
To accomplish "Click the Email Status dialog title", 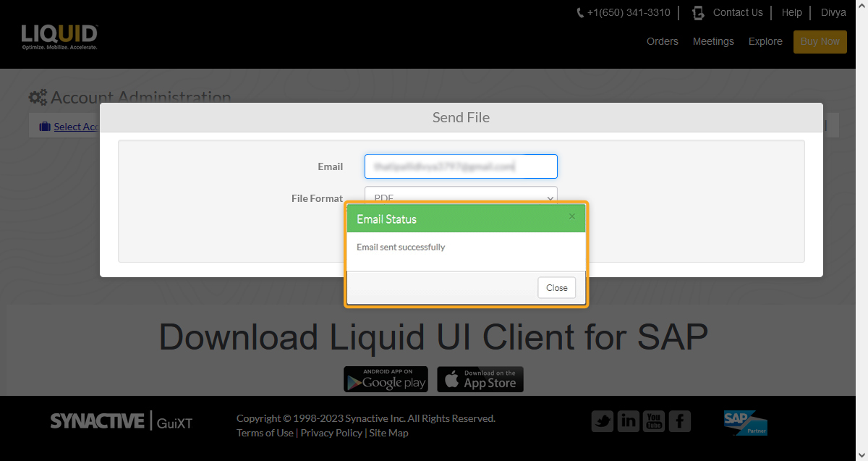I will click(x=386, y=219).
